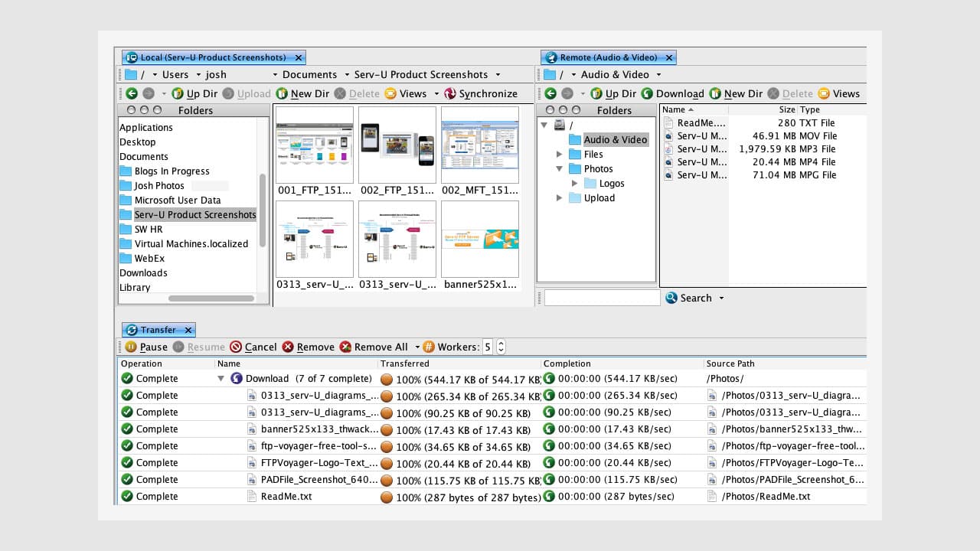Expand the Files folder in the remote tree
Viewport: 980px width, 551px height.
click(558, 154)
